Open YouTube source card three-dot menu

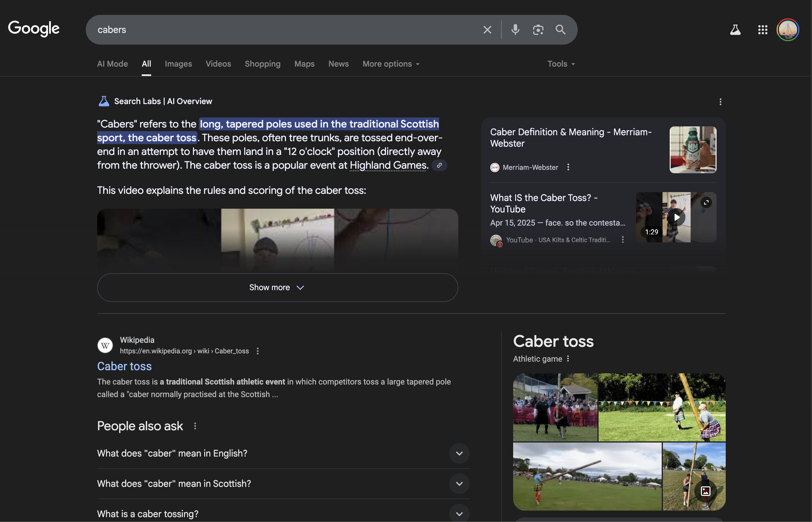[623, 240]
